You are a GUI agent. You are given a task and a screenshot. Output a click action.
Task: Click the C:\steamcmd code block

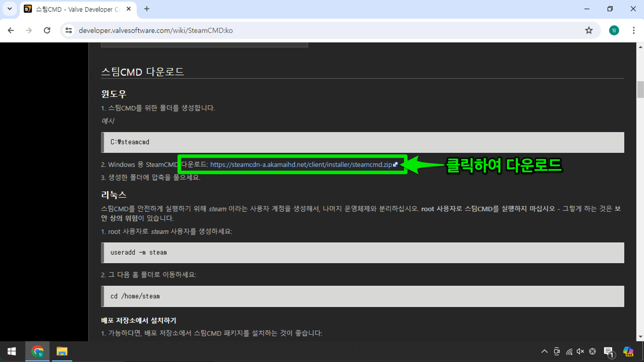pyautogui.click(x=363, y=142)
